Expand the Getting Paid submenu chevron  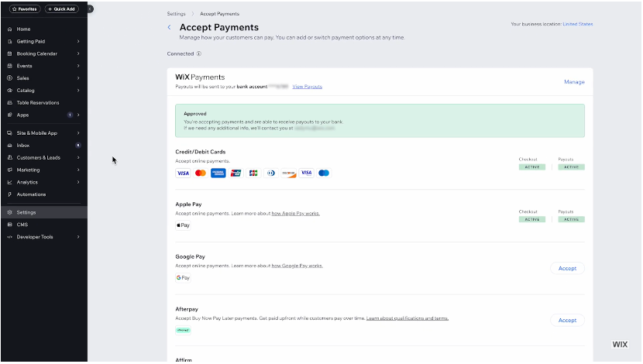[x=78, y=41]
